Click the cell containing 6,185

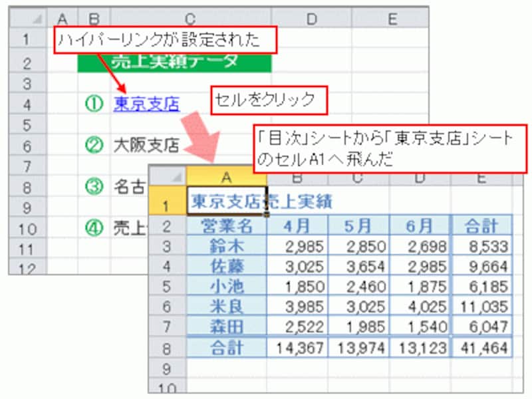click(481, 287)
